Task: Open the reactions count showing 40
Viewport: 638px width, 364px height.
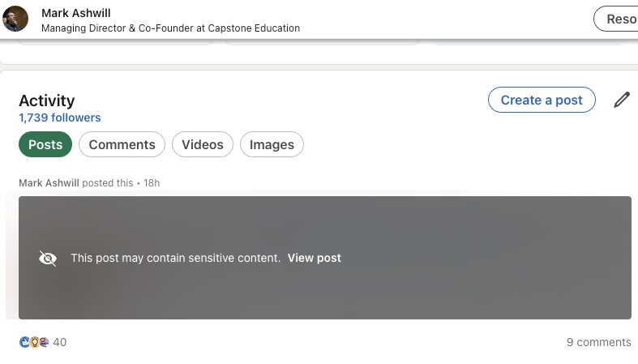Action: tap(59, 342)
